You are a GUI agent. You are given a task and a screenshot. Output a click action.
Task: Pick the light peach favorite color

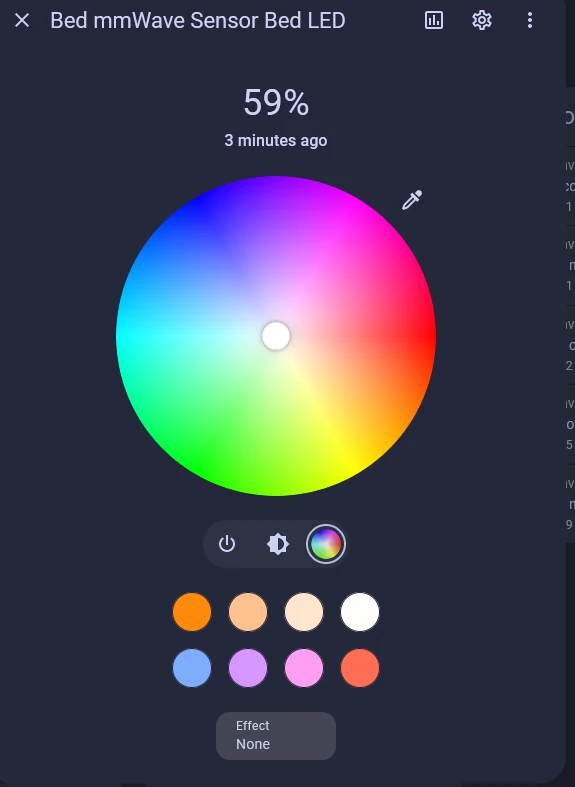click(x=248, y=612)
